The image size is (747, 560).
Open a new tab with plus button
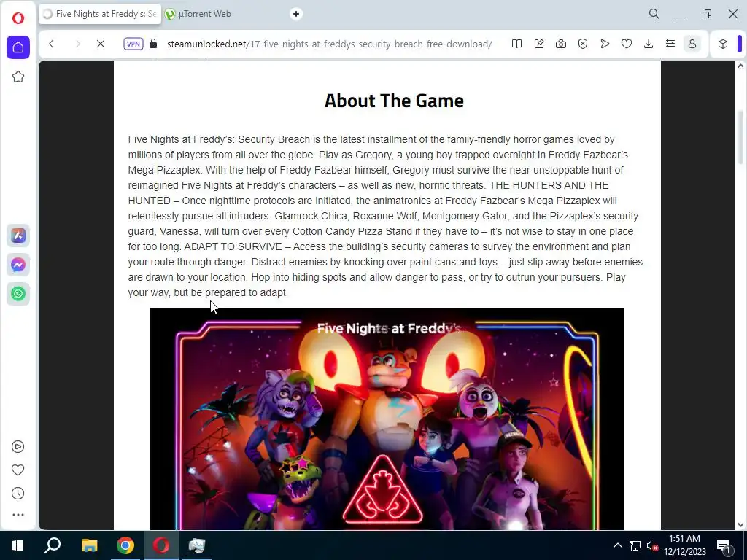point(296,14)
